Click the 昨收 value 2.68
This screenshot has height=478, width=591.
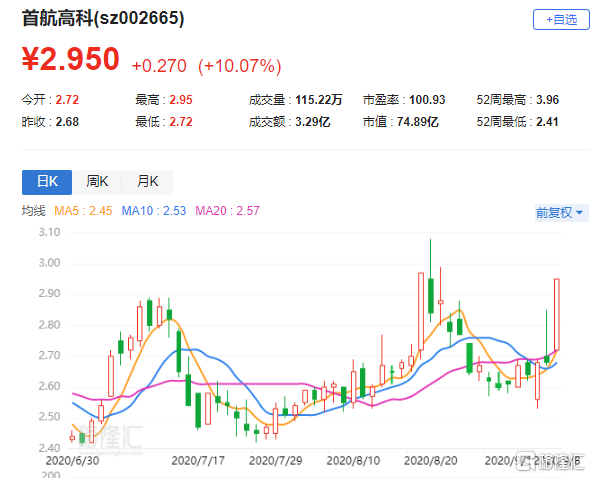[67, 122]
